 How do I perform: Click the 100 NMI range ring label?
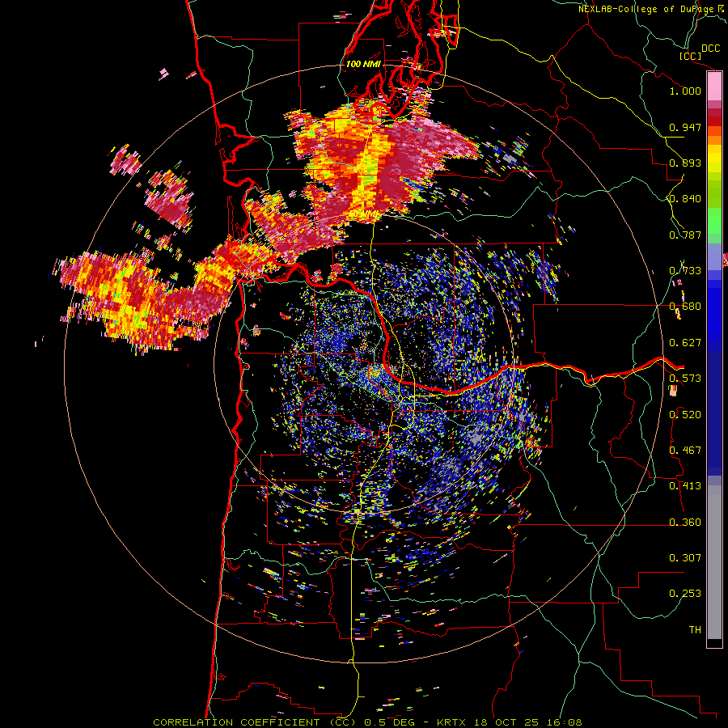pyautogui.click(x=363, y=64)
